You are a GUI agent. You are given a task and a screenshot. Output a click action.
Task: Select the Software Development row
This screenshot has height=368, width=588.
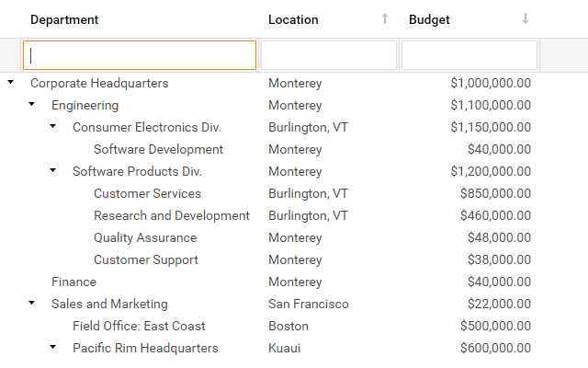pyautogui.click(x=158, y=149)
